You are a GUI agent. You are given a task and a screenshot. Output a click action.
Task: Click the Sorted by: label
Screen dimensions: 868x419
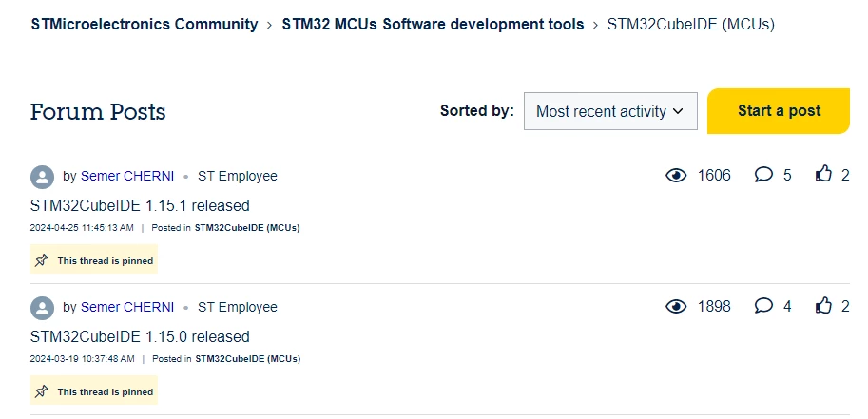tap(476, 111)
